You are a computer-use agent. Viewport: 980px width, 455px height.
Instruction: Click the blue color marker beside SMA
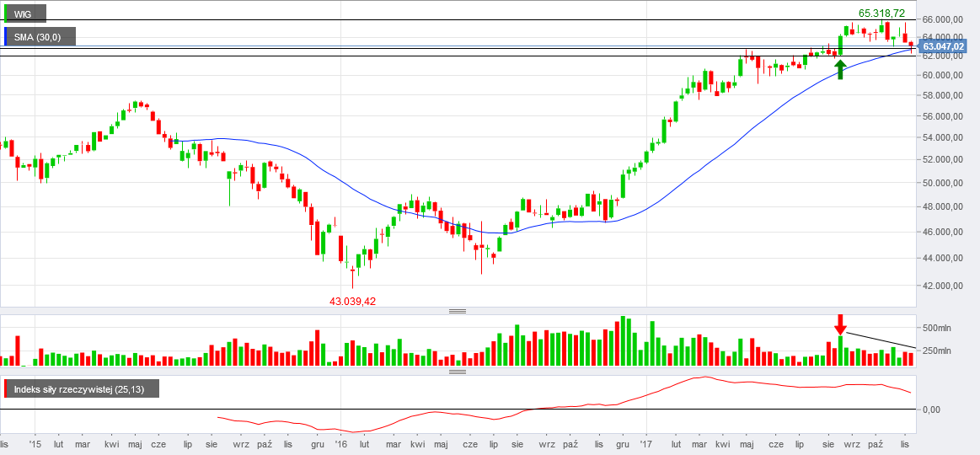click(6, 37)
